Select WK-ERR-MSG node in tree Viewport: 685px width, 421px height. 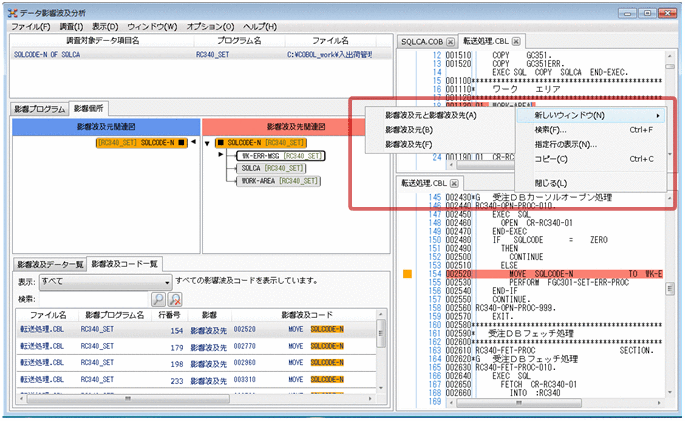281,156
